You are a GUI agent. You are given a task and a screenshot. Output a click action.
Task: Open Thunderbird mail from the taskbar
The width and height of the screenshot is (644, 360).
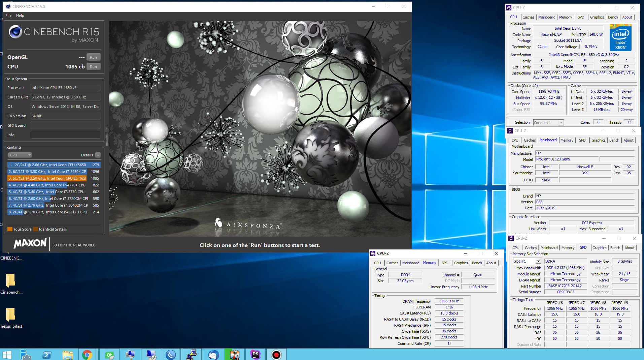click(213, 354)
